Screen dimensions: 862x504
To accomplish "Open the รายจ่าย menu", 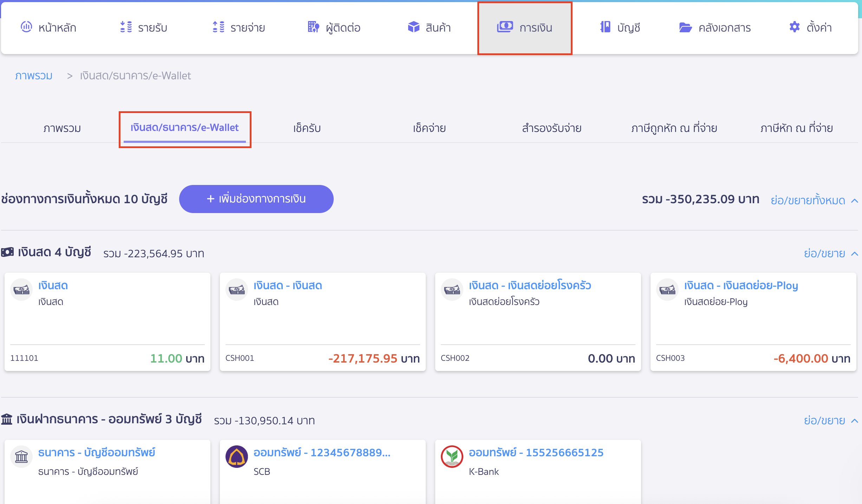I will 239,27.
